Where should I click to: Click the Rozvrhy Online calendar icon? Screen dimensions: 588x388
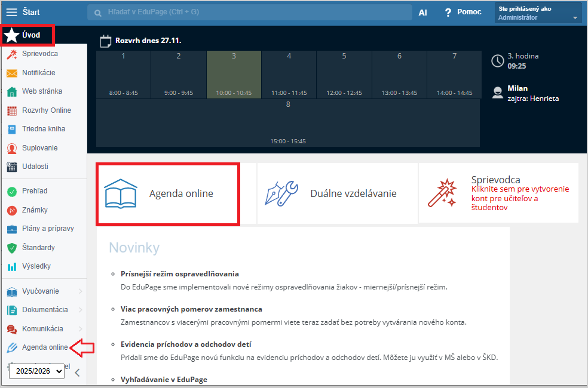11,110
